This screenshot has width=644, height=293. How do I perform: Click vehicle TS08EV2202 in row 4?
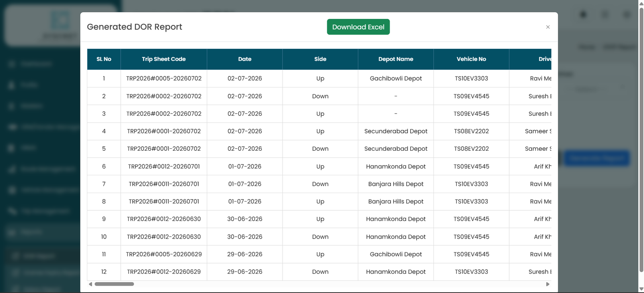coord(471,131)
